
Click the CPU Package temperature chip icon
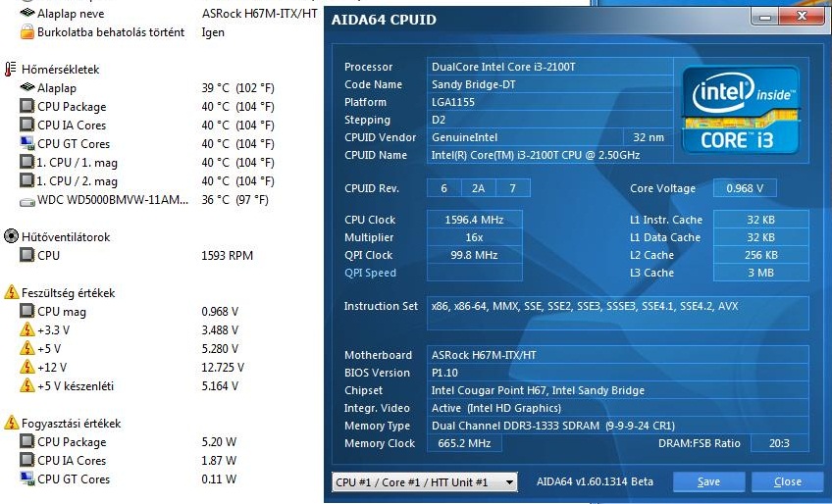coord(27,106)
